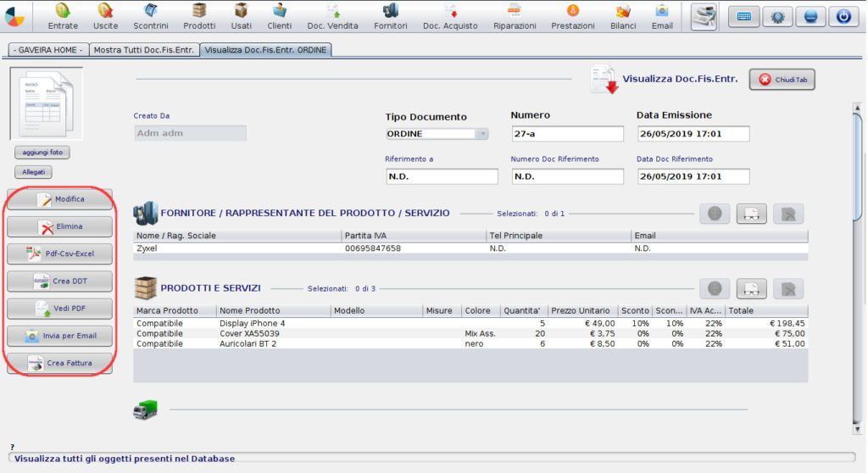Open the Riparazioni section
868x473 pixels.
515,16
